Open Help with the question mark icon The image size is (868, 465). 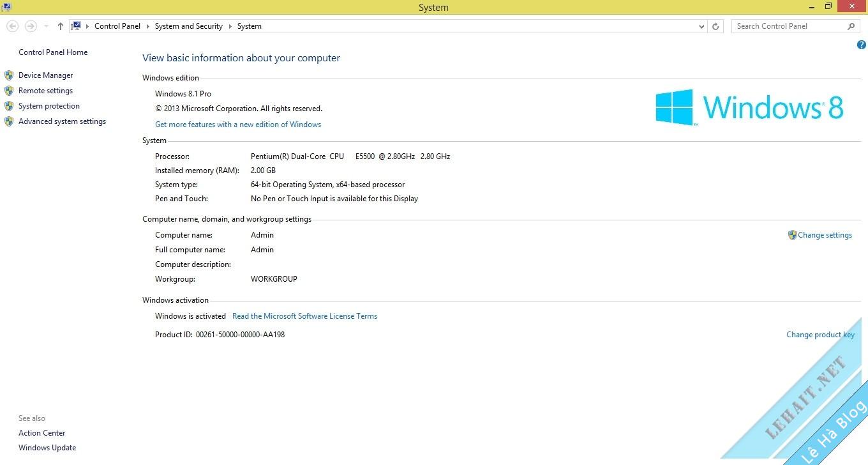pyautogui.click(x=862, y=45)
